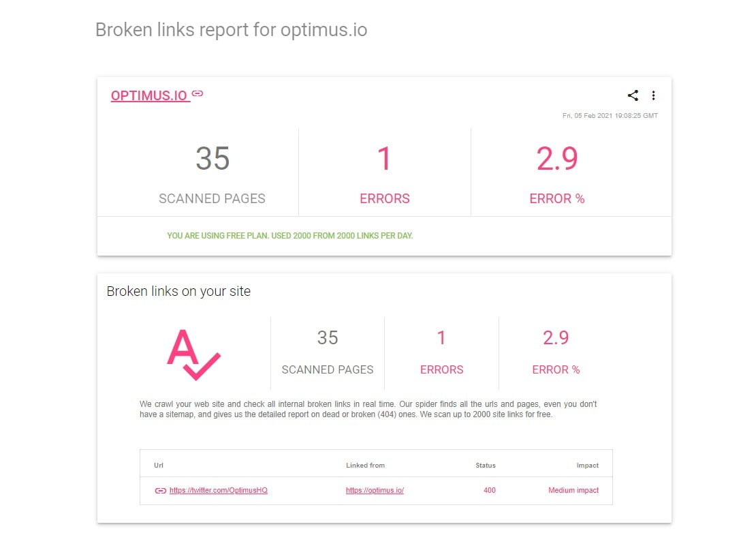Click the Impact column header

(x=587, y=465)
